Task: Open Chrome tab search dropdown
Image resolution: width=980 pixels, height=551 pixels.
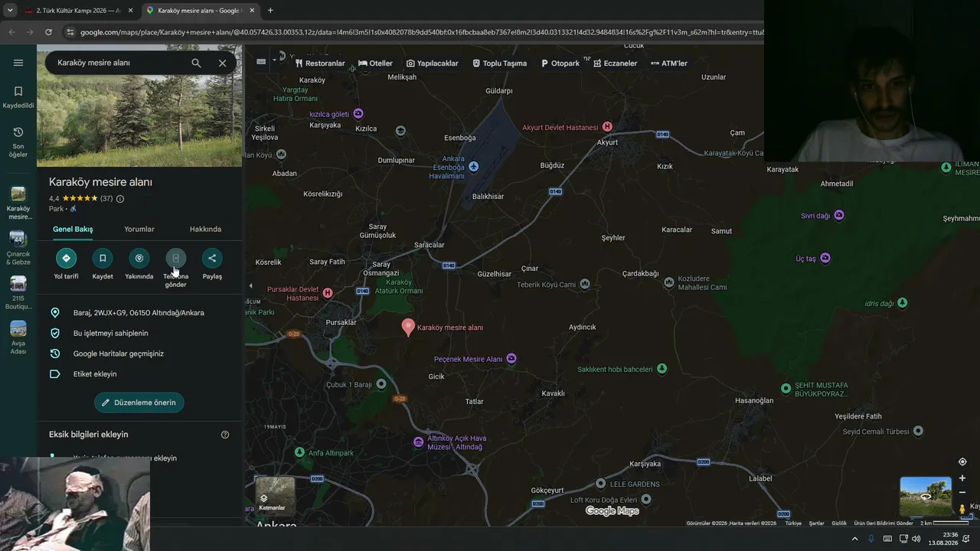Action: (10, 11)
